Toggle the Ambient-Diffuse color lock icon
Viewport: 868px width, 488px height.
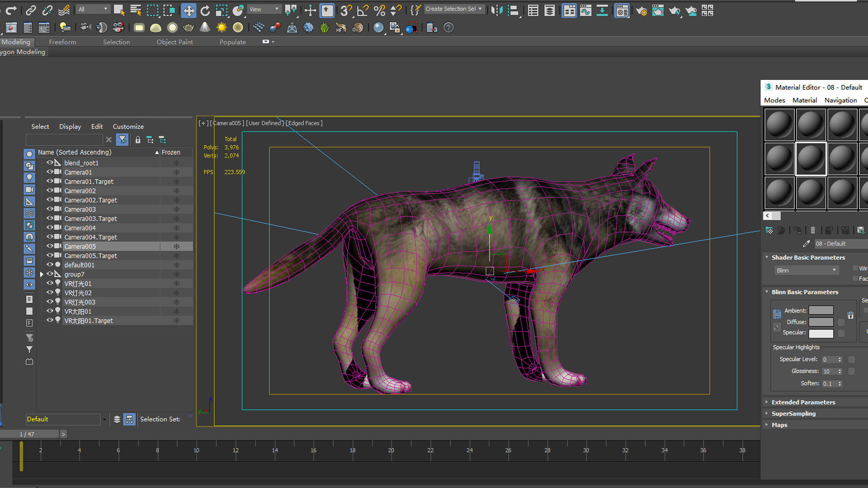click(777, 314)
